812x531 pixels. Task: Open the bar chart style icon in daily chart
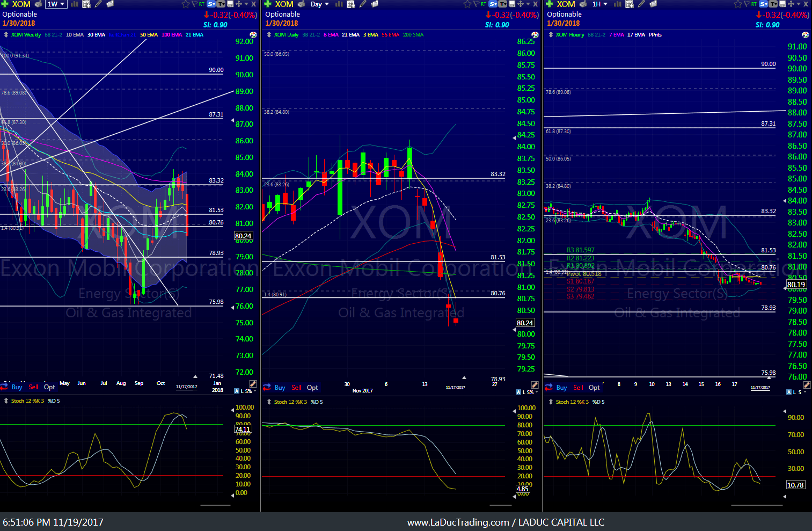(339, 4)
